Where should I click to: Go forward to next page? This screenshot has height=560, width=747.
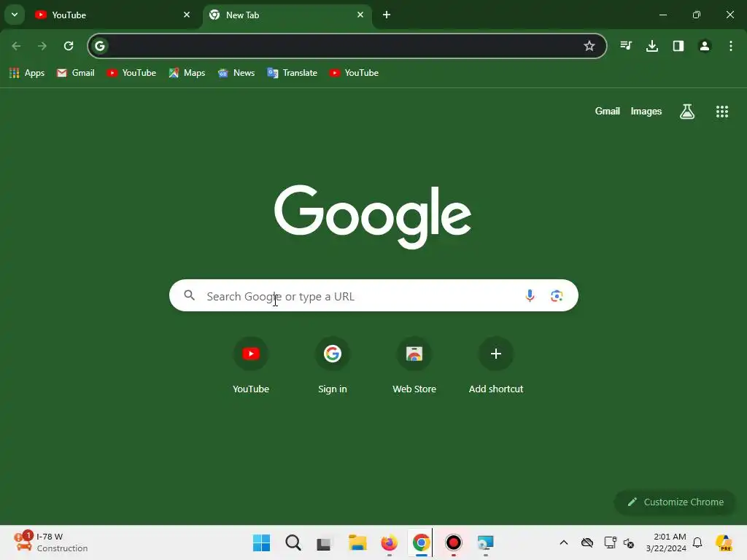tap(42, 46)
